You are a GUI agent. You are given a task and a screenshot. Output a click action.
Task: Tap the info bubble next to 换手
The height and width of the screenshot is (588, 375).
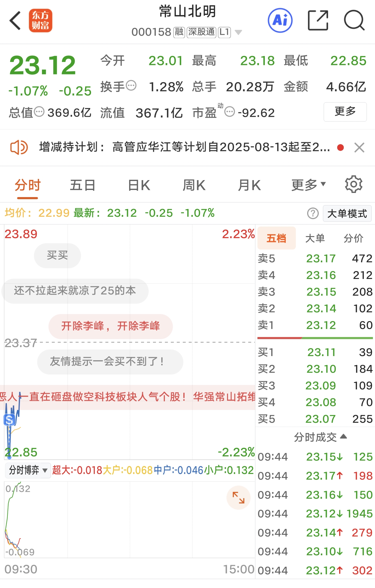[x=131, y=86]
